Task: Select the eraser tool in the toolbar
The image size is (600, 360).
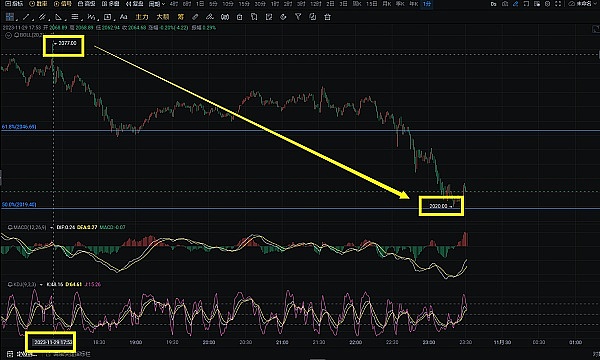Action: pyautogui.click(x=195, y=17)
